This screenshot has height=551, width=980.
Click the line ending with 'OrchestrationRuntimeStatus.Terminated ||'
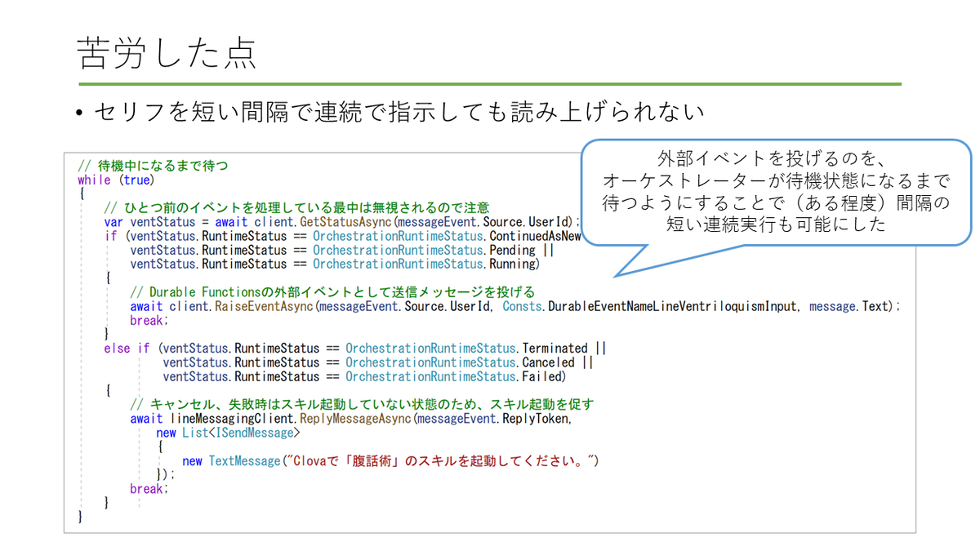coord(355,349)
